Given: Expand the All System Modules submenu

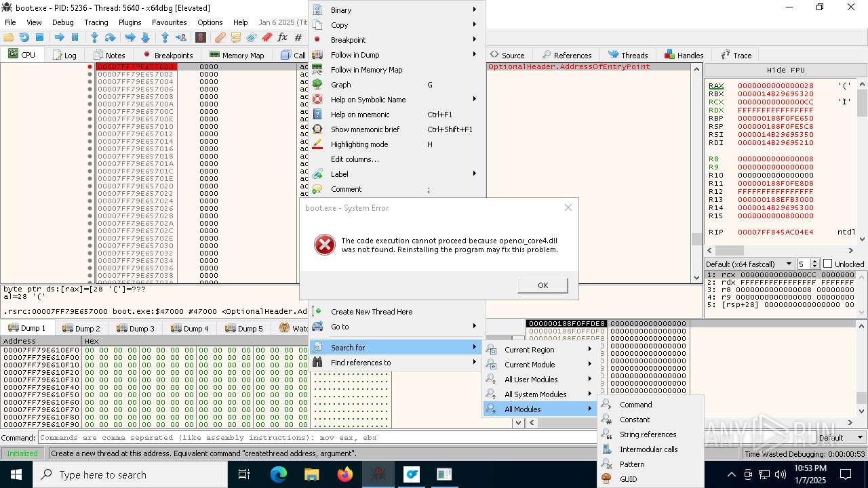Looking at the screenshot, I should click(540, 394).
